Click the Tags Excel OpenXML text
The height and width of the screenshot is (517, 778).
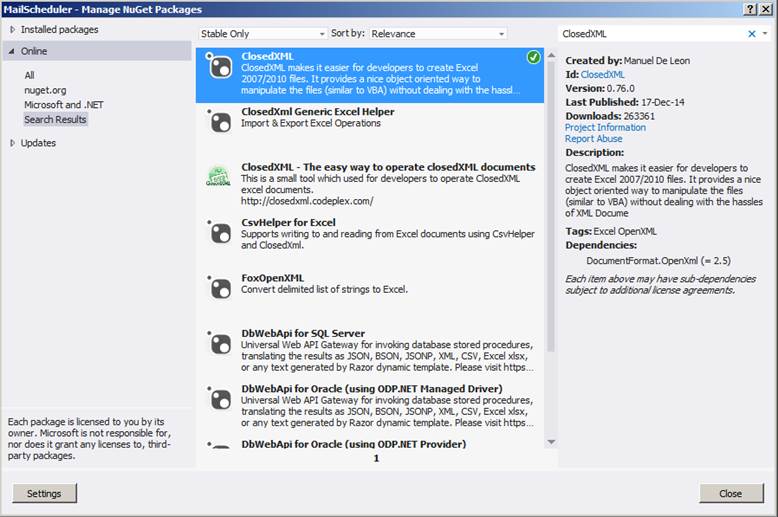(611, 231)
